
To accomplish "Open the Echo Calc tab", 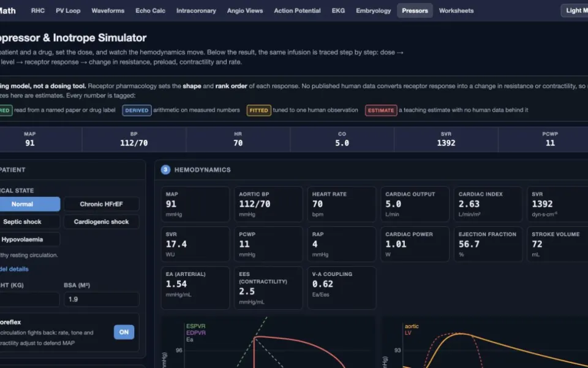I will [150, 10].
